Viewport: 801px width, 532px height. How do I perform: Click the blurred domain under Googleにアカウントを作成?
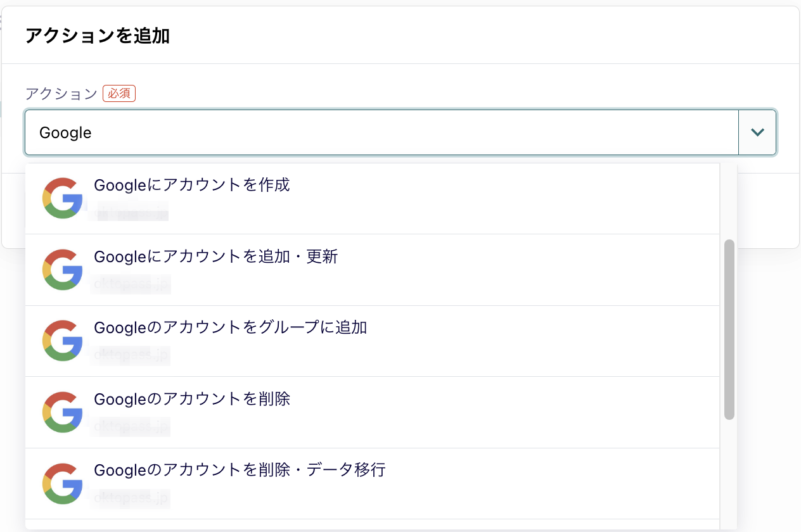pos(130,212)
